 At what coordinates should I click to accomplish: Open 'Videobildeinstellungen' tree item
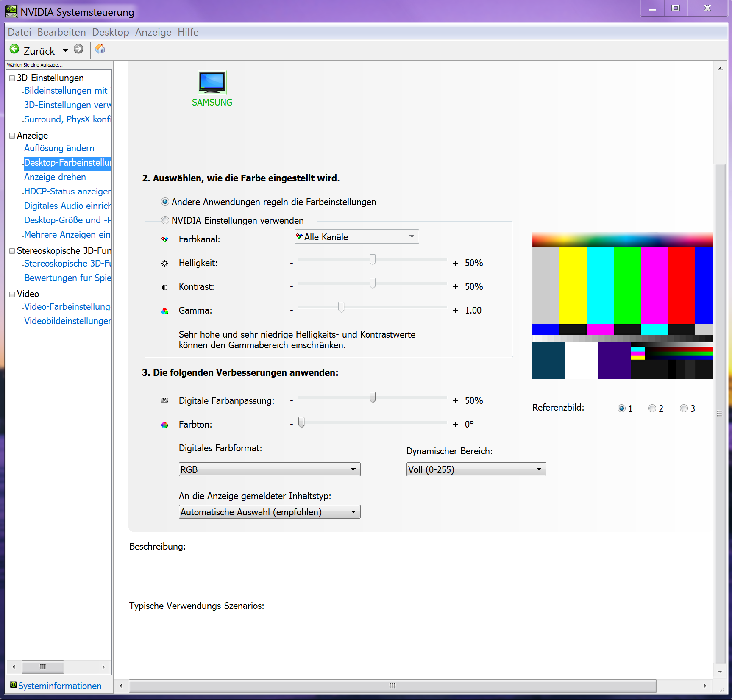[67, 321]
